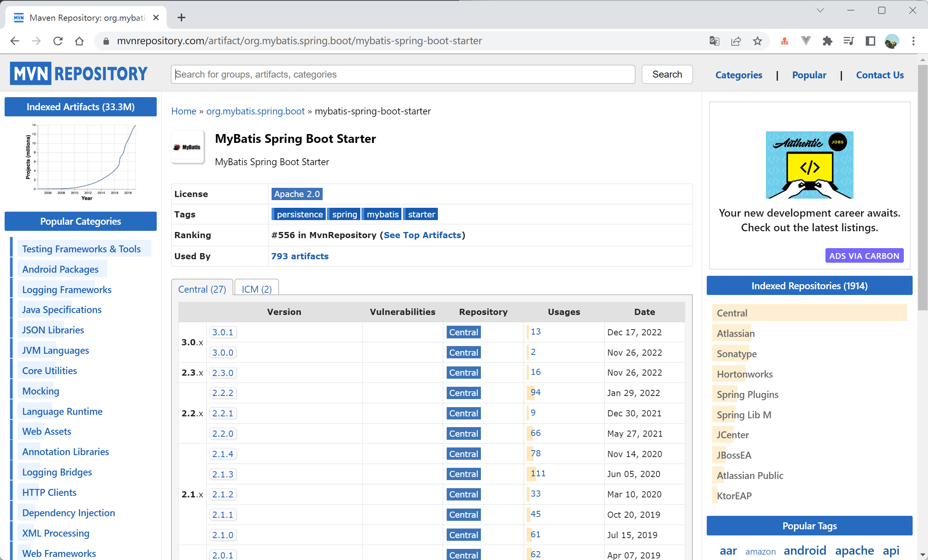This screenshot has height=560, width=928.
Task: Select the persistence tag
Action: pos(299,214)
